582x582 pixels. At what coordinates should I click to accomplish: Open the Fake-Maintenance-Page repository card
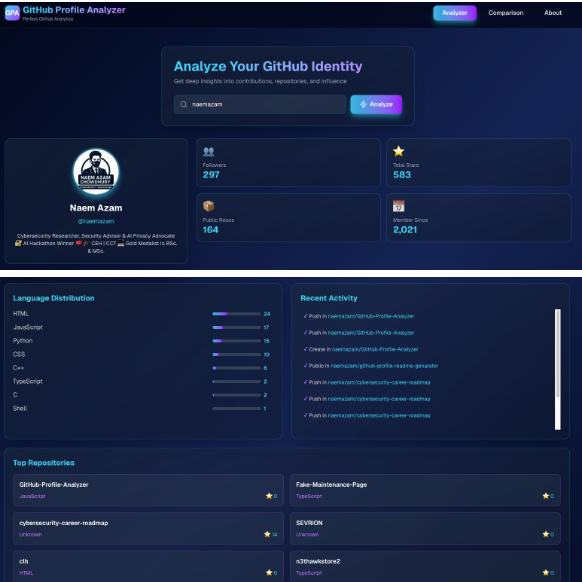425,490
